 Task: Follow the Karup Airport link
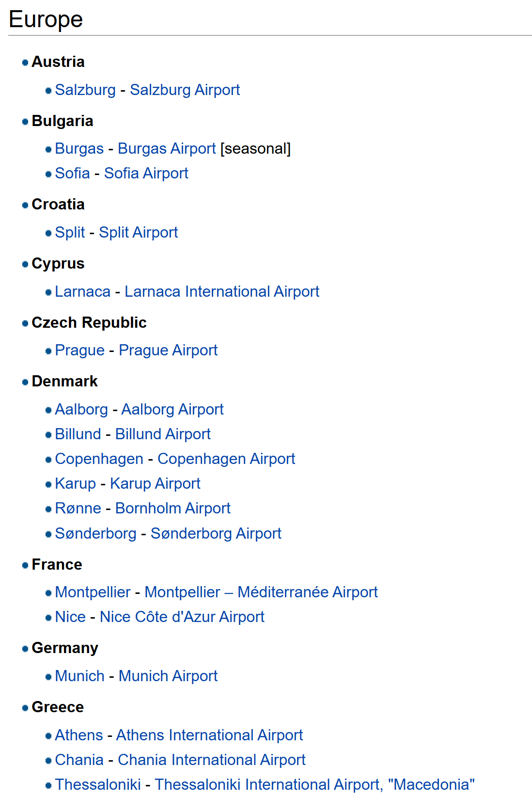[x=155, y=484]
